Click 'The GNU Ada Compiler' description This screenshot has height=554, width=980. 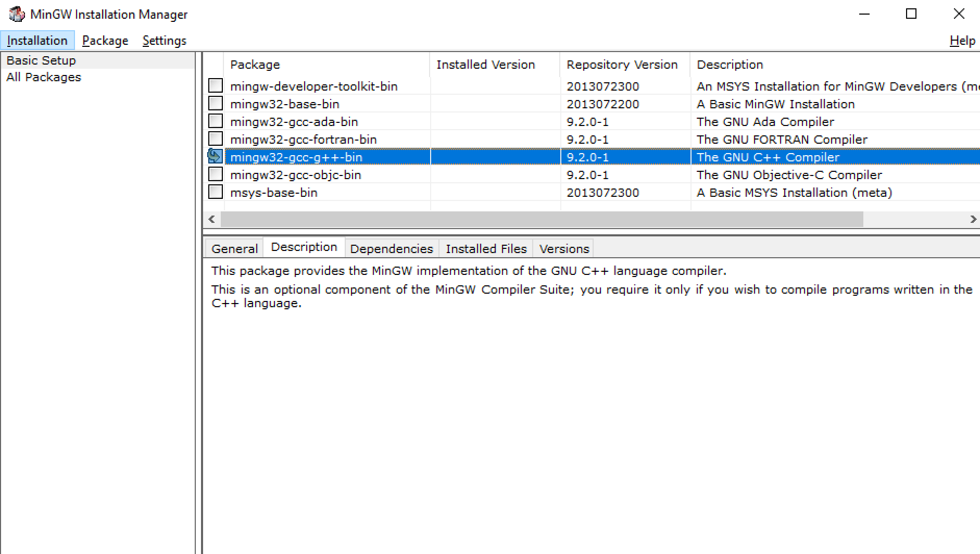point(765,122)
